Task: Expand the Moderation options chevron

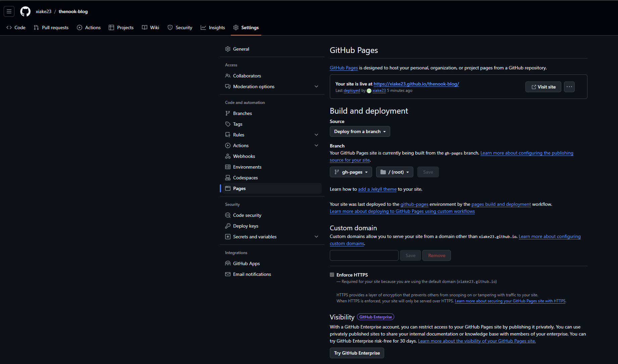Action: click(x=316, y=86)
